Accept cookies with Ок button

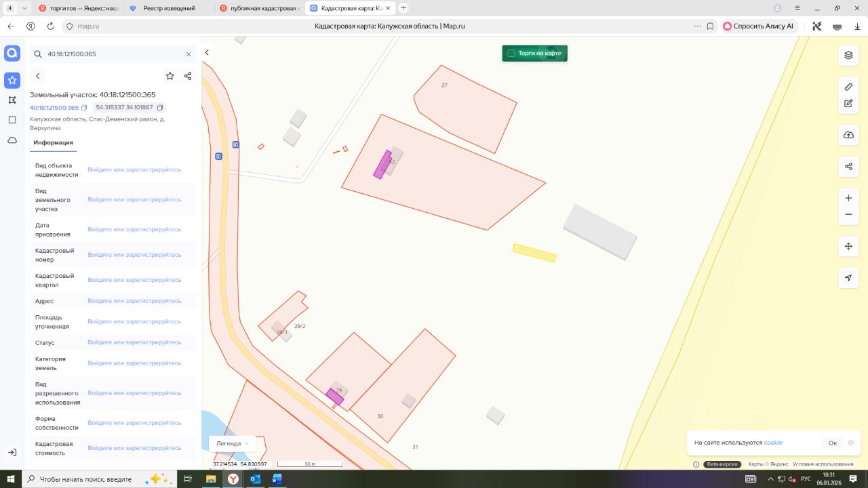click(833, 443)
